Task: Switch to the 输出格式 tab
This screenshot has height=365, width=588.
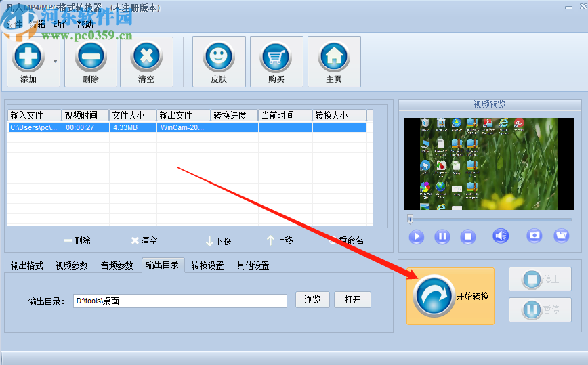Action: coord(26,265)
